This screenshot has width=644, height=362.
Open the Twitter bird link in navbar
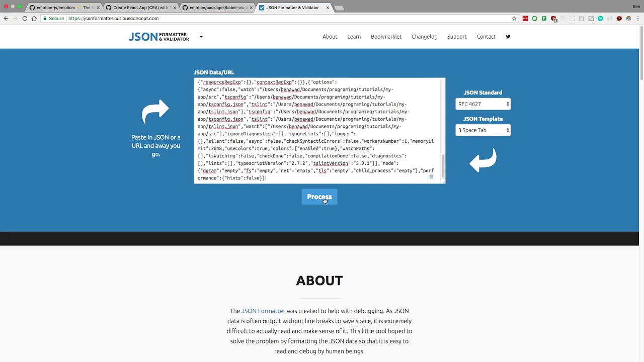pos(508,37)
